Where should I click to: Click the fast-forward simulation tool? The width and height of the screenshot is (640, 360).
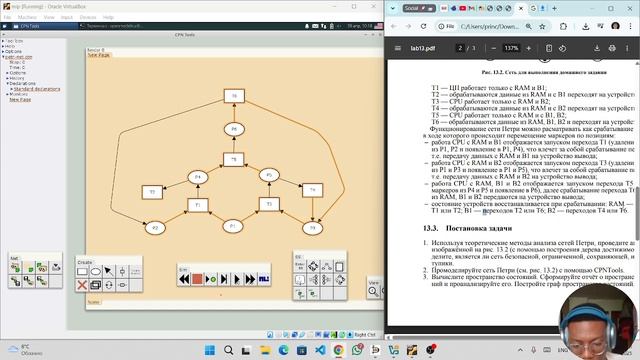click(x=250, y=279)
